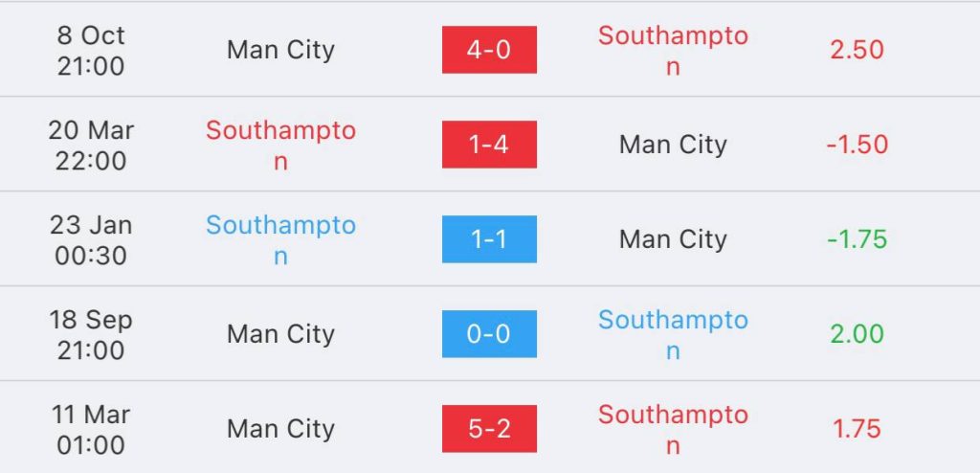
Task: Click the green -1.75 handicap value
Action: [x=857, y=239]
